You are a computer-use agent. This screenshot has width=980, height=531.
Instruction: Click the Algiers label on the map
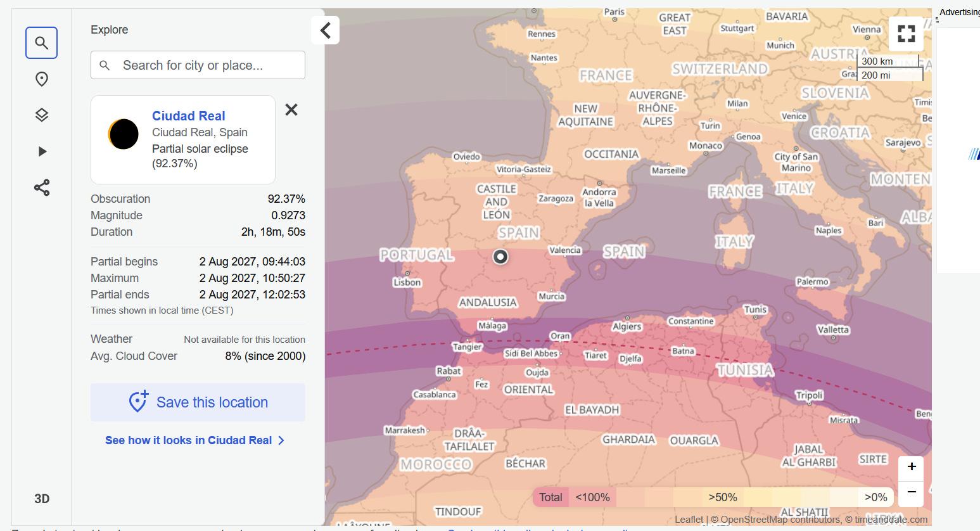[627, 327]
